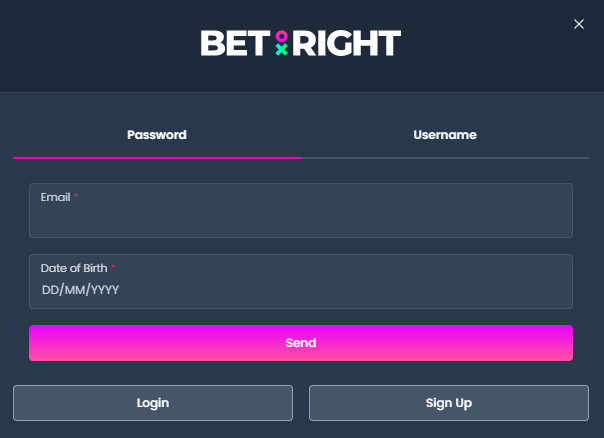604x438 pixels.
Task: Click the word BET in the logo
Action: point(235,43)
